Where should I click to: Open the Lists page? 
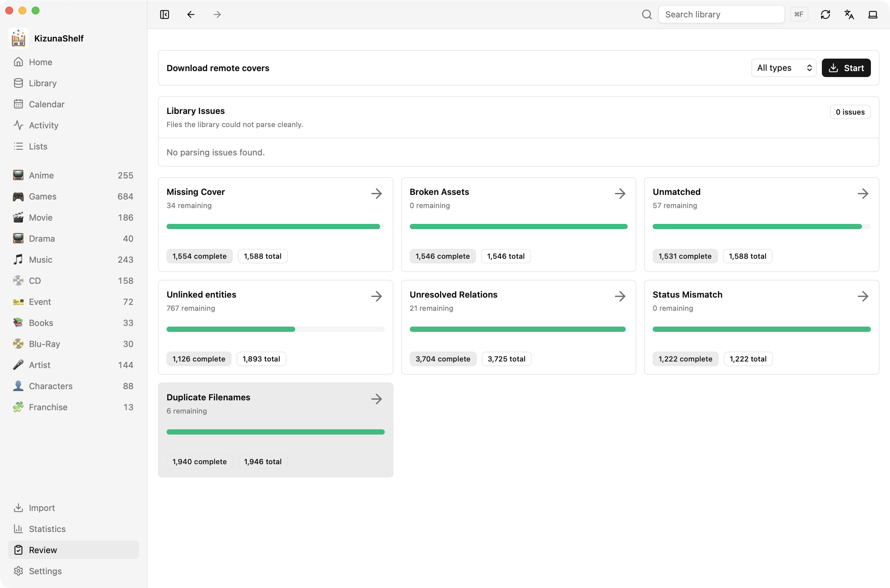pyautogui.click(x=73, y=146)
